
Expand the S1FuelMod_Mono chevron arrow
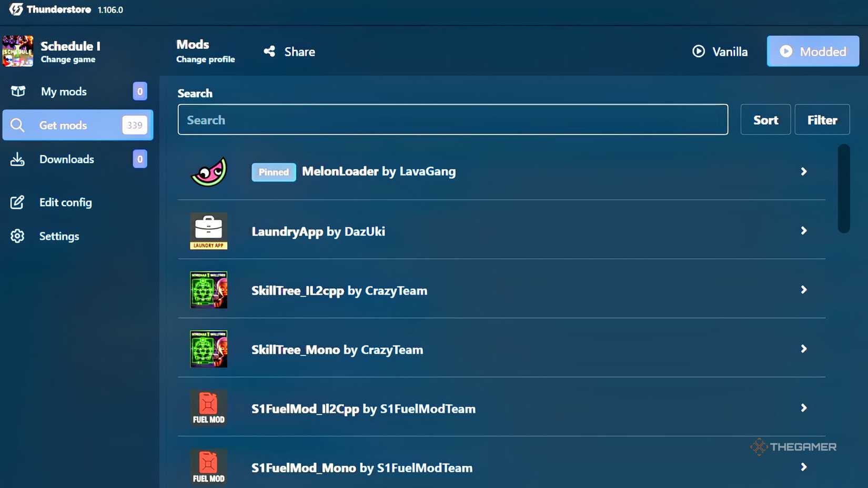pyautogui.click(x=803, y=467)
